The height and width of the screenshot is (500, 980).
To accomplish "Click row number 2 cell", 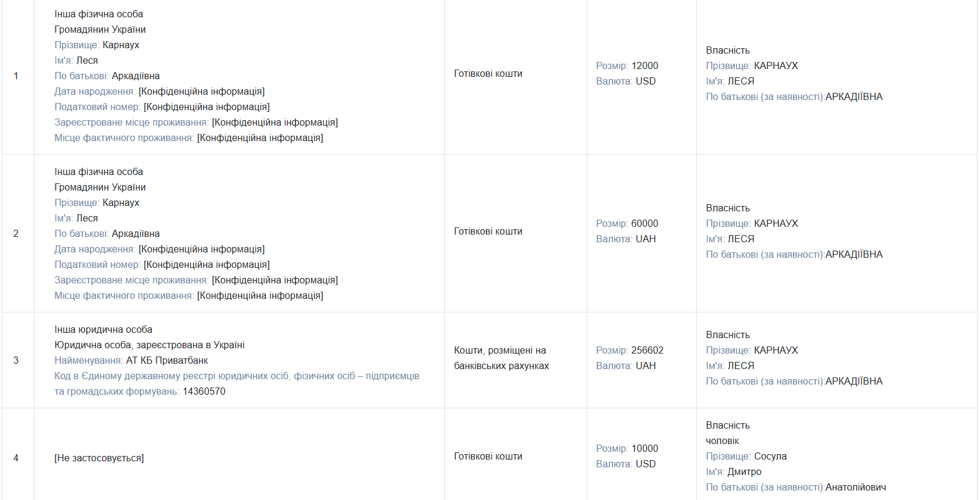I will 18,233.
